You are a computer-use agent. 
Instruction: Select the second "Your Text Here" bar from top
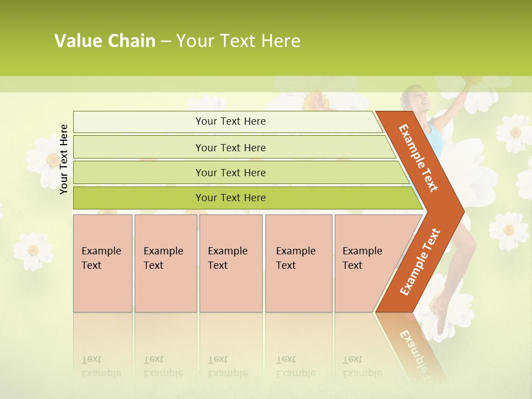pyautogui.click(x=230, y=147)
